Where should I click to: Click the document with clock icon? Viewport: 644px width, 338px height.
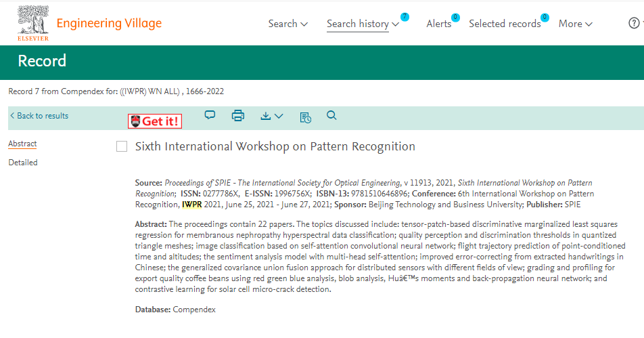tap(305, 117)
